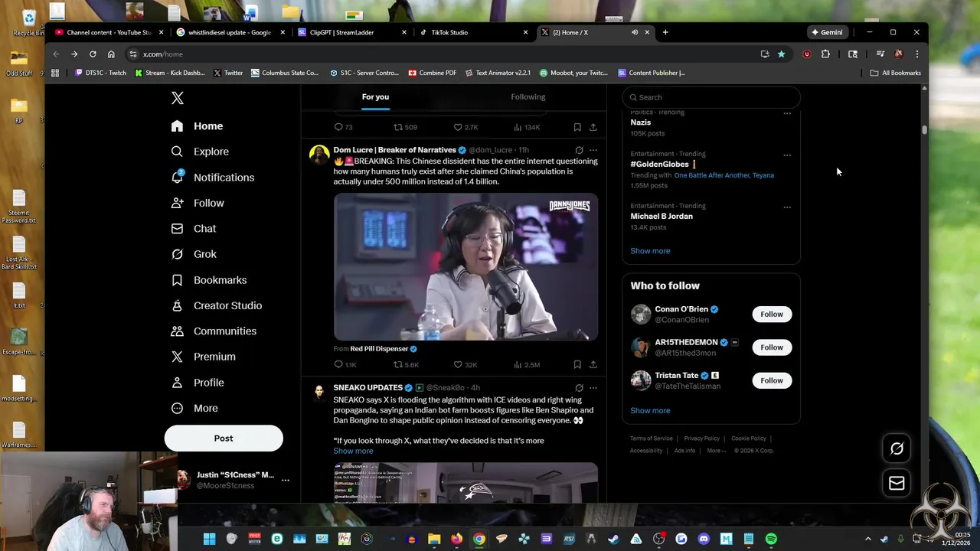Open DTS1C - Twitch bookmark
980x551 pixels.
[x=100, y=73]
